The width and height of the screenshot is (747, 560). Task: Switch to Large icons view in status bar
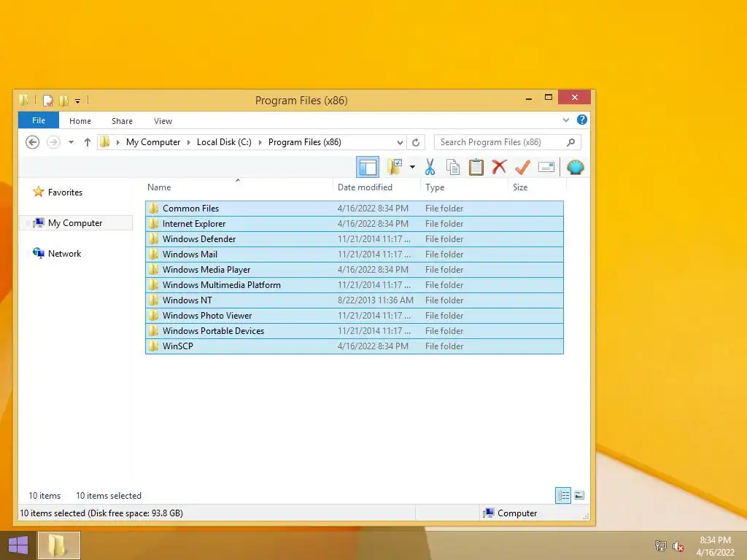tap(578, 495)
